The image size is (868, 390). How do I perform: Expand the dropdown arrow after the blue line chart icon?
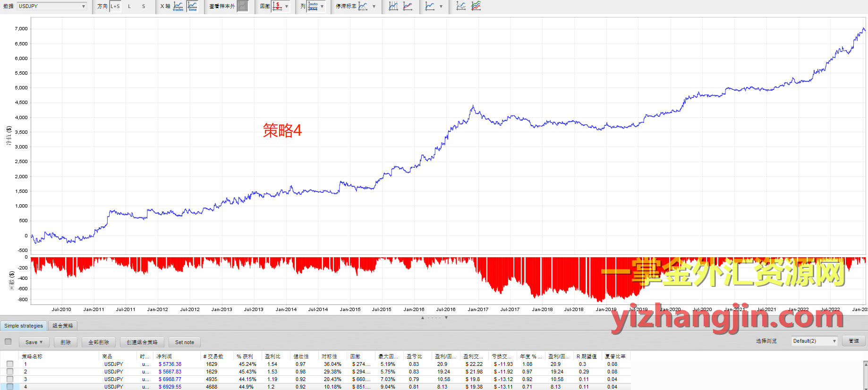click(441, 7)
